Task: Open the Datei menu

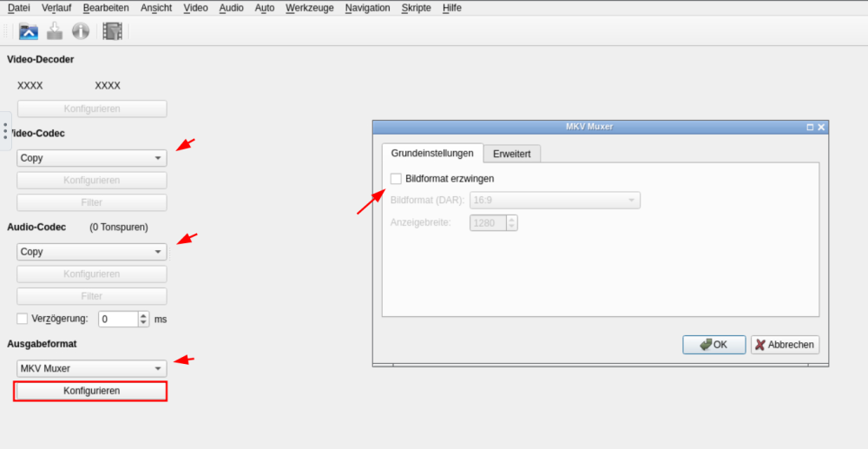Action: point(19,8)
